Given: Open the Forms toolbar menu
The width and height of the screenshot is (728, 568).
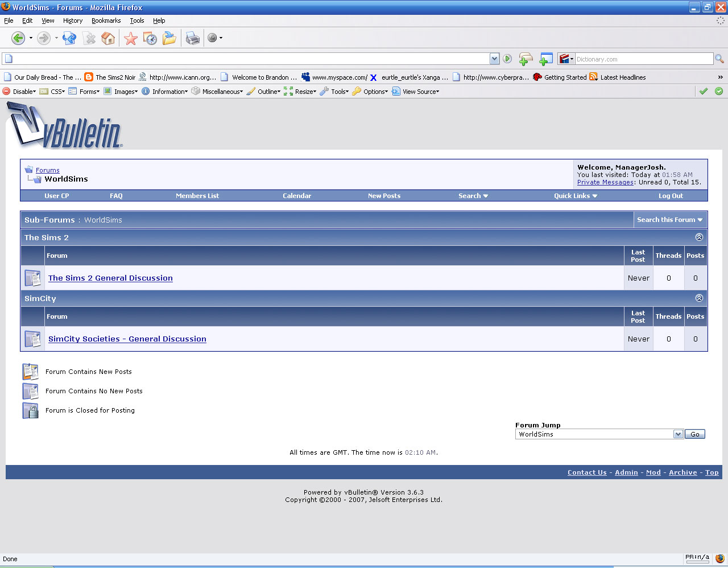Looking at the screenshot, I should (x=84, y=91).
